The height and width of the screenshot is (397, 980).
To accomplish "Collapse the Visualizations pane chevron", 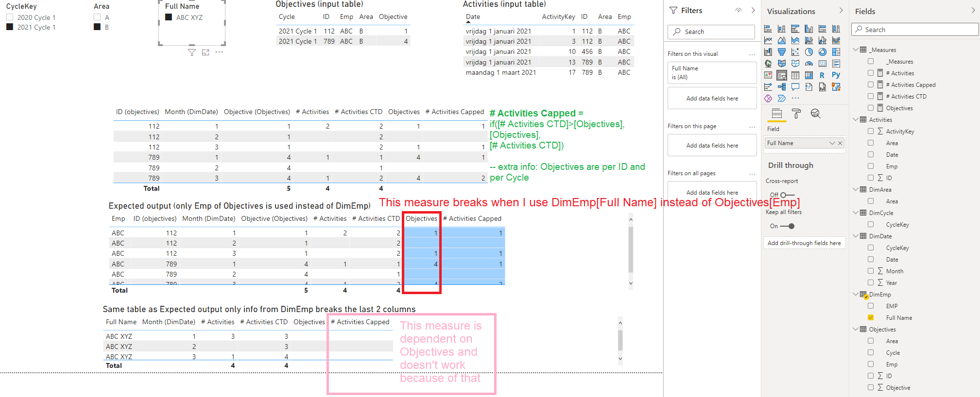I will (841, 10).
